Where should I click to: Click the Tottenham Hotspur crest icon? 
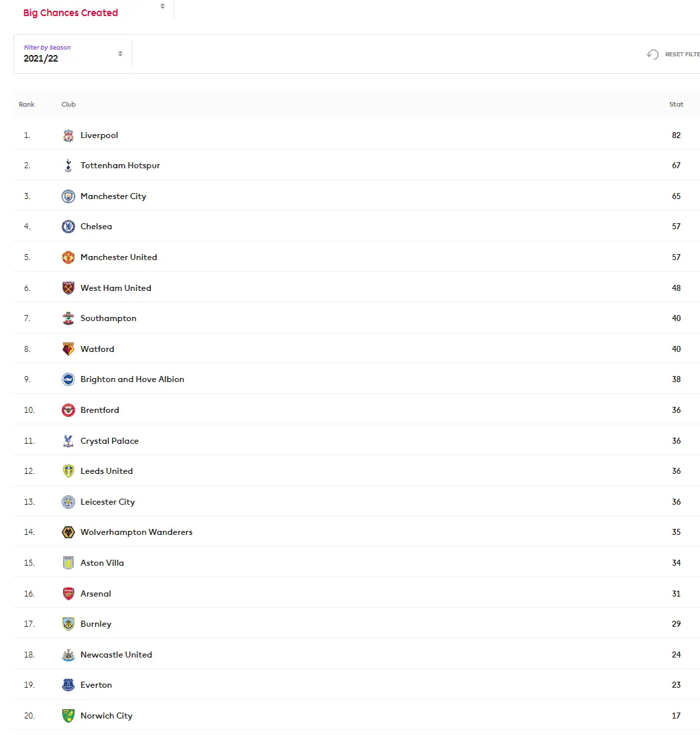68,166
